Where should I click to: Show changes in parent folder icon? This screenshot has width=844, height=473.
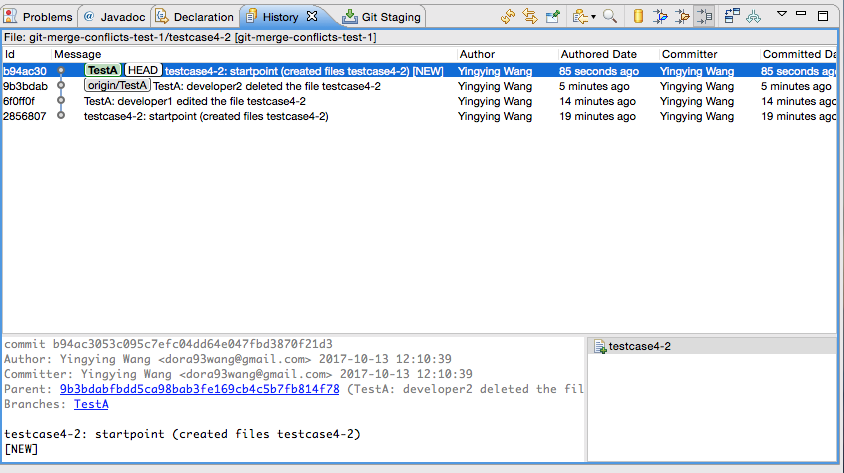(x=682, y=17)
